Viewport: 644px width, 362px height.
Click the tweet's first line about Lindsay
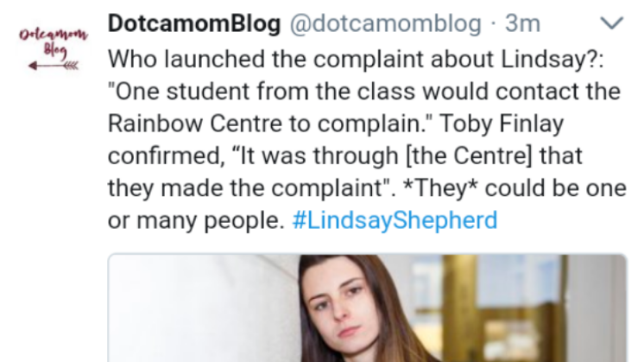(356, 59)
